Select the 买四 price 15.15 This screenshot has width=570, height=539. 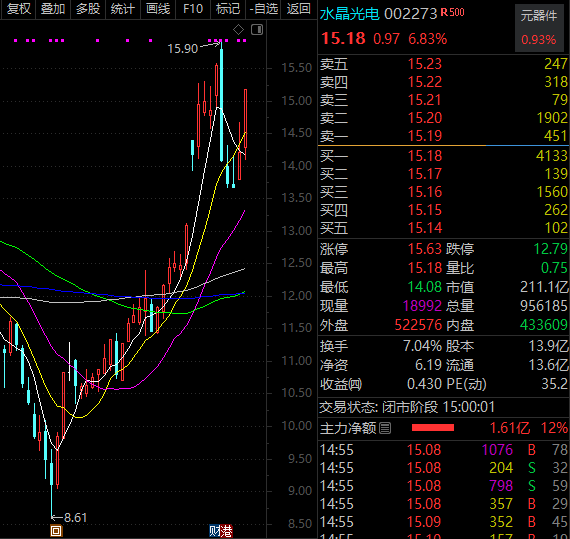coord(424,210)
